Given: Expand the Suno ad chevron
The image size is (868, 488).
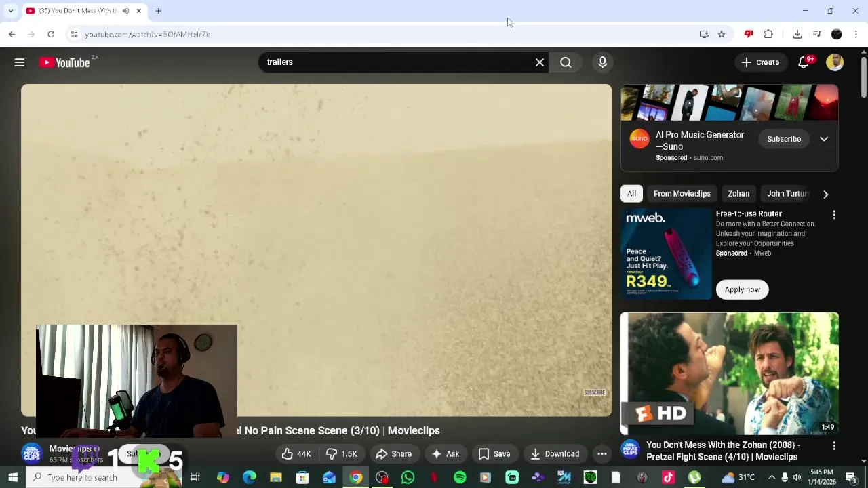Looking at the screenshot, I should (x=824, y=139).
